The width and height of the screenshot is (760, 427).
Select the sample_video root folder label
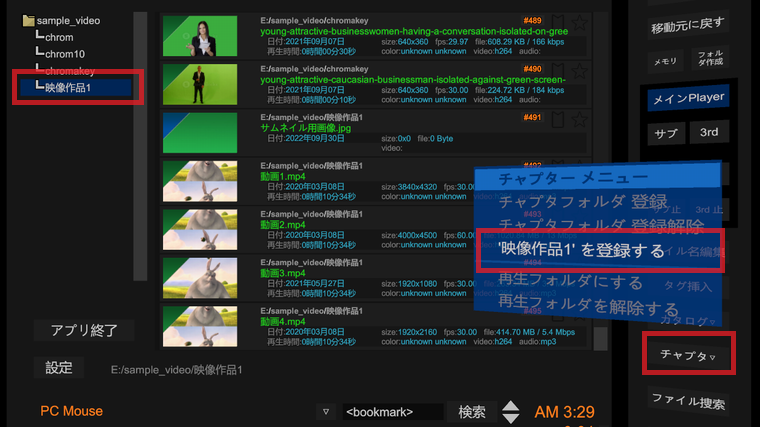pyautogui.click(x=68, y=20)
